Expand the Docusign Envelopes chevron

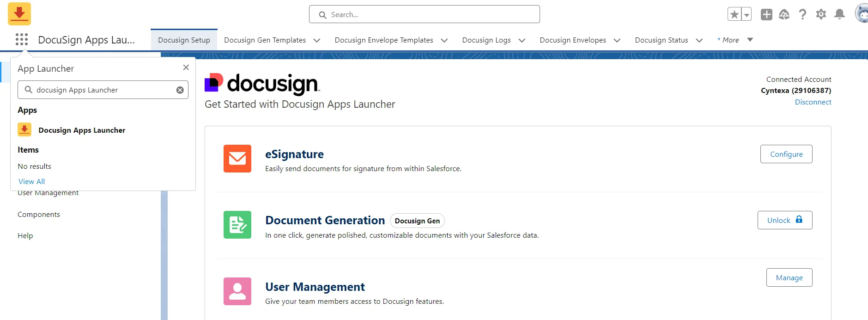617,40
